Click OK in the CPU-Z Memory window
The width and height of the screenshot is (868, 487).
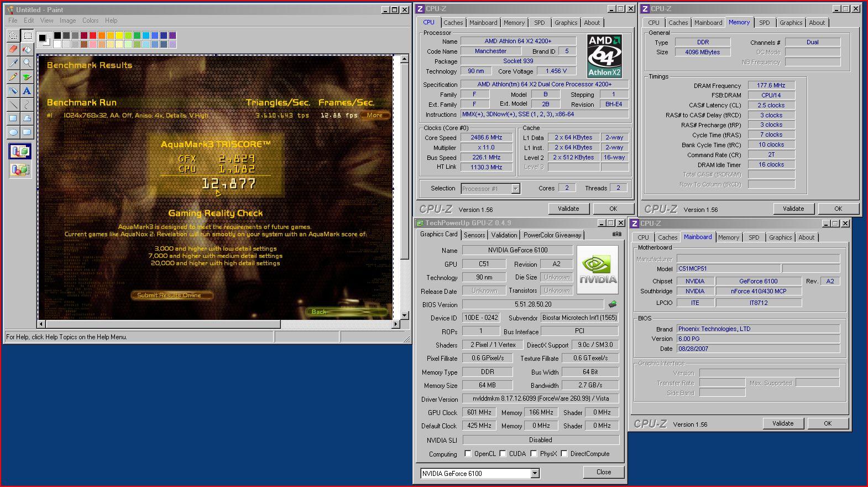pos(838,209)
